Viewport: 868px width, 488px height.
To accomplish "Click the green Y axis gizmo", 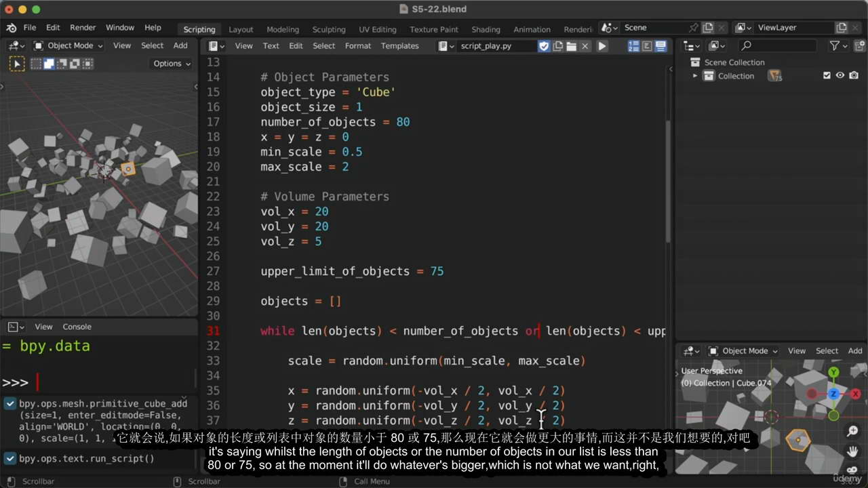I will click(833, 372).
